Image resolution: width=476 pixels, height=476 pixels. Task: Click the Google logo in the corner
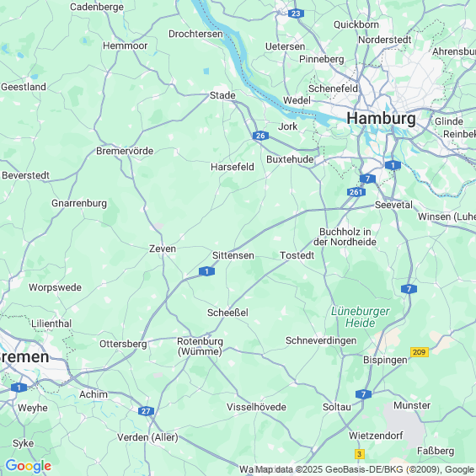tap(29, 466)
